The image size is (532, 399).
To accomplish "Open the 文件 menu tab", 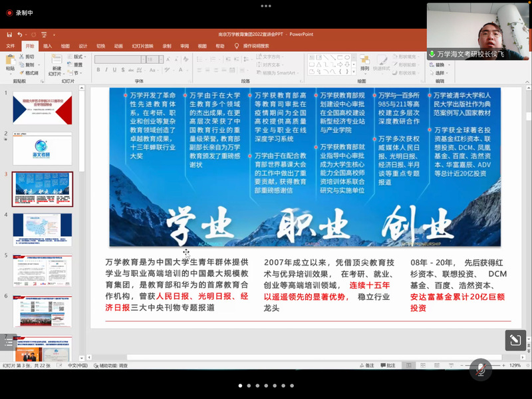I will (11, 46).
